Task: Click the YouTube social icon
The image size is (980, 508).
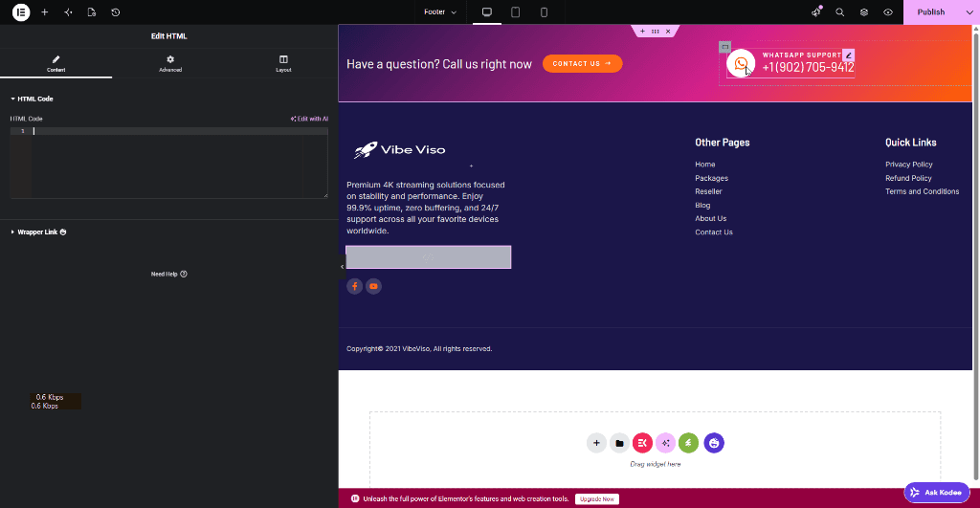Action: coord(374,286)
